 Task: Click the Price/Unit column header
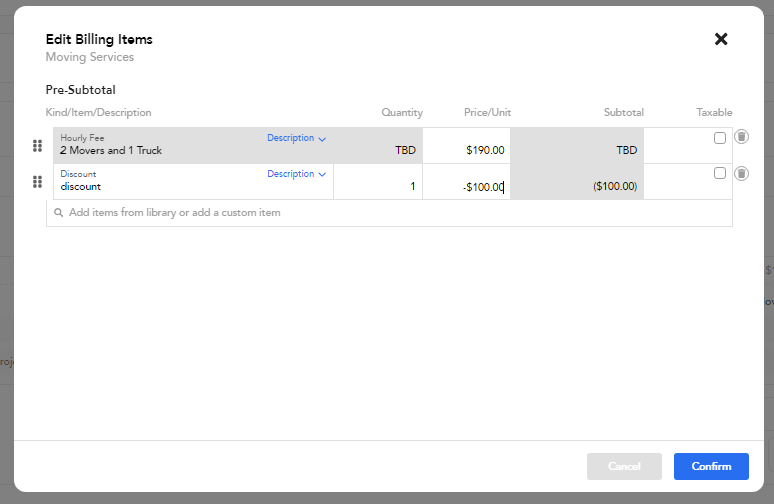tap(487, 113)
